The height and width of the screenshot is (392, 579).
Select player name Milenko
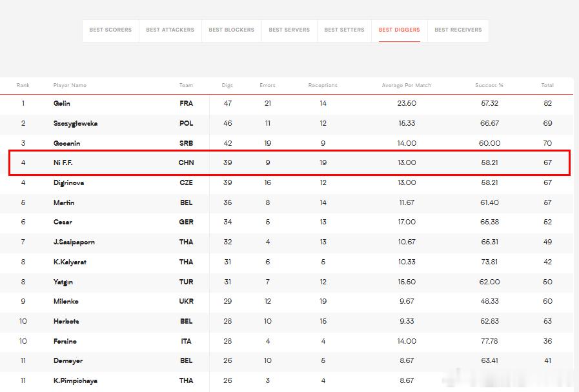pyautogui.click(x=66, y=301)
